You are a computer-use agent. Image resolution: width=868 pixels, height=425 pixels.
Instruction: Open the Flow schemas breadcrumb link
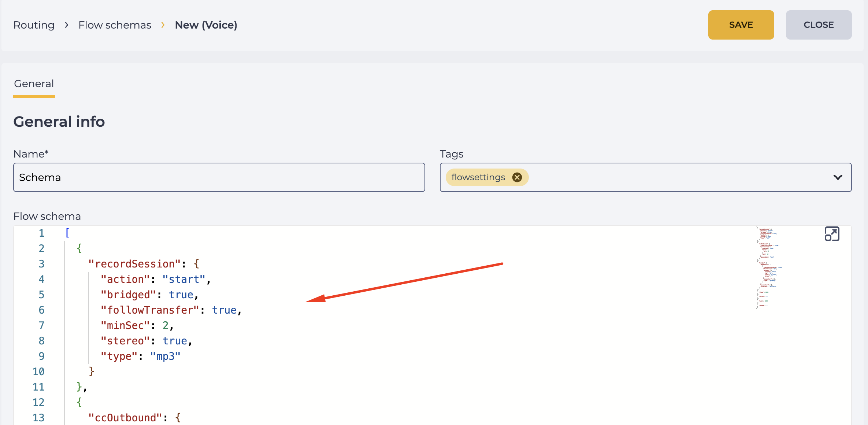[115, 25]
